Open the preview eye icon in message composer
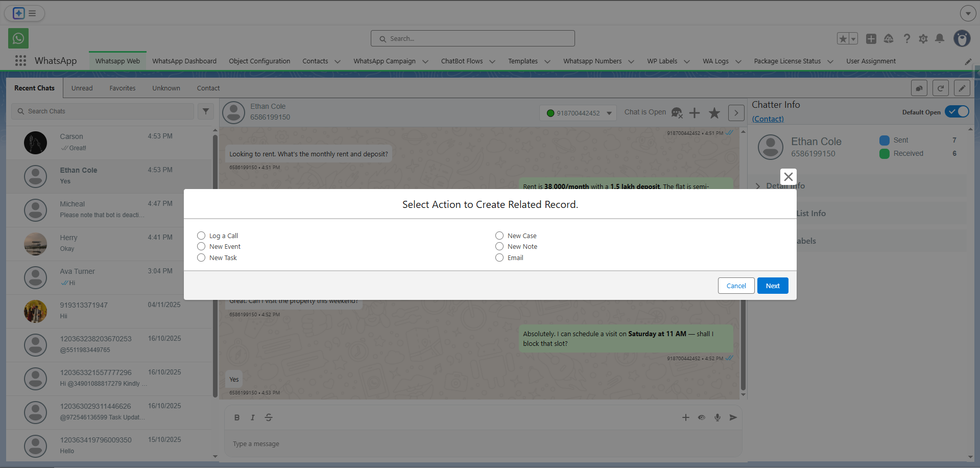This screenshot has height=468, width=980. tap(701, 417)
